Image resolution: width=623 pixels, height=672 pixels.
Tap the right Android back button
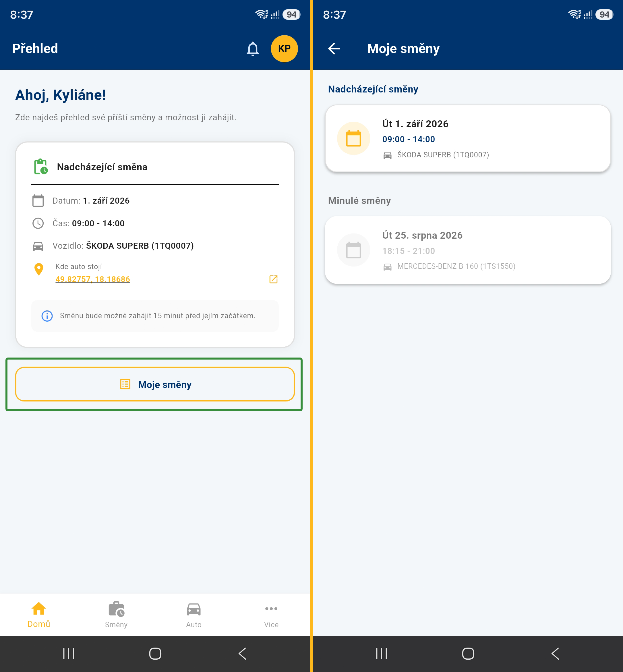[x=555, y=653]
